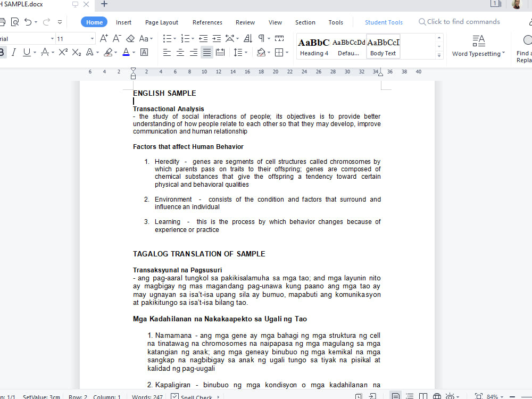
Task: Click the Redo arrow icon
Action: point(46,22)
